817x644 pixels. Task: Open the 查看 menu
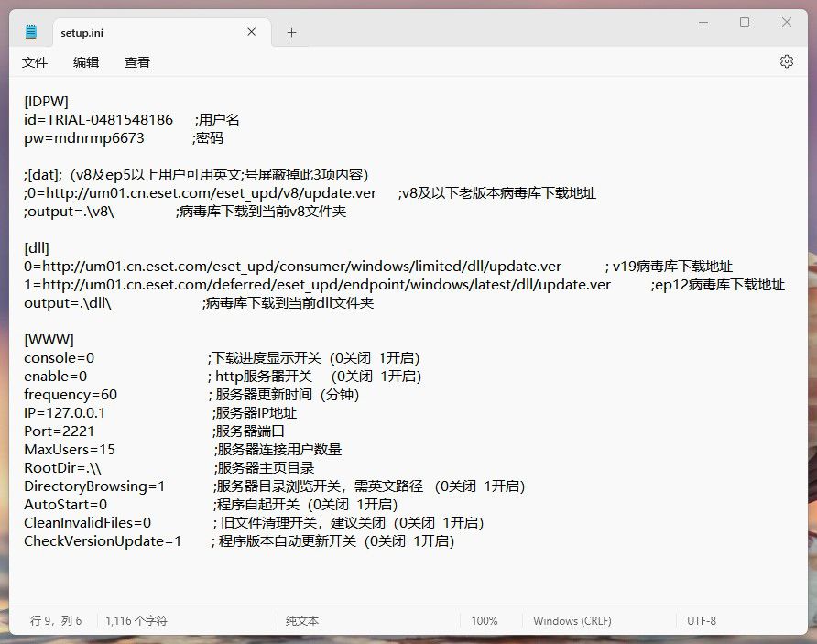[x=137, y=62]
